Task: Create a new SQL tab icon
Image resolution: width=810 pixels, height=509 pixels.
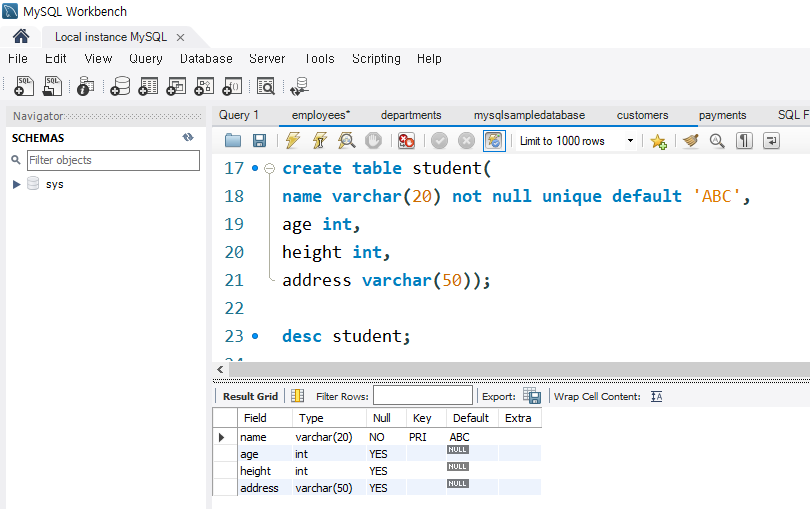Action: point(24,86)
